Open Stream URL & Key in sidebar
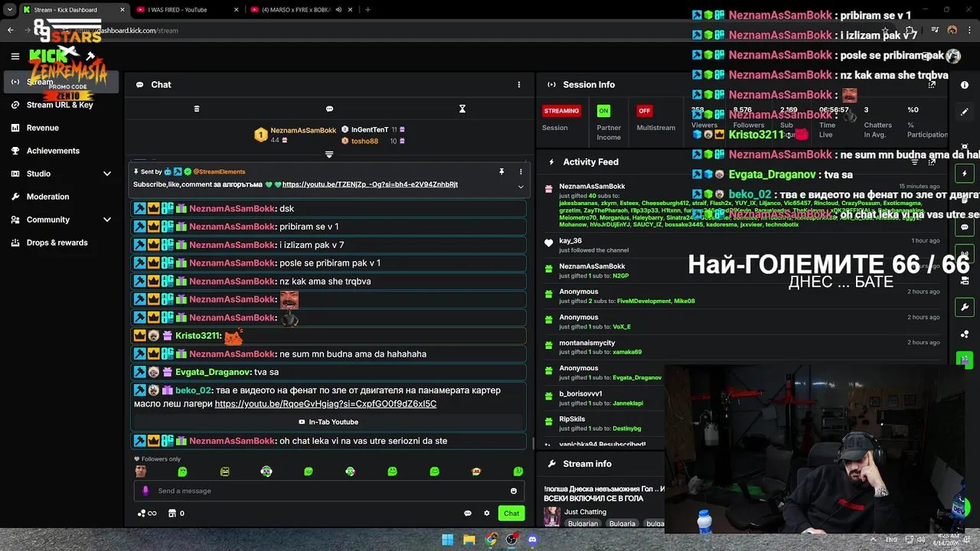Screen dimensions: 980x551 coord(61,105)
